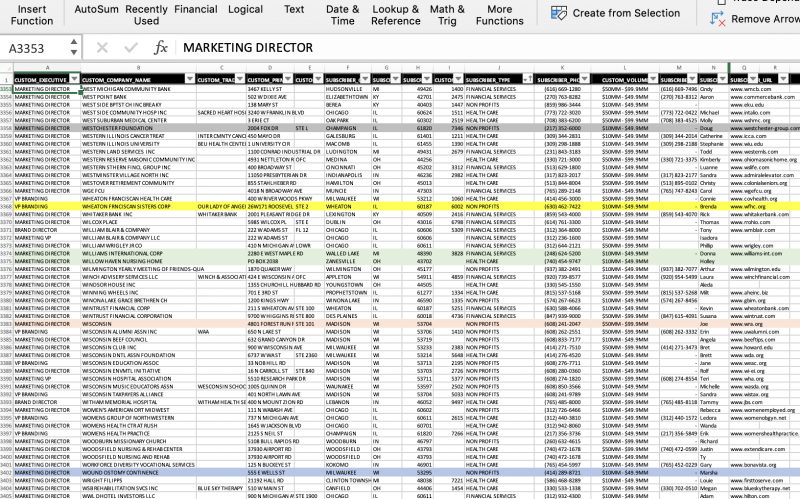Click cell WOUND OSTOMY CONTINENCE
The image size is (800, 499).
[138, 472]
